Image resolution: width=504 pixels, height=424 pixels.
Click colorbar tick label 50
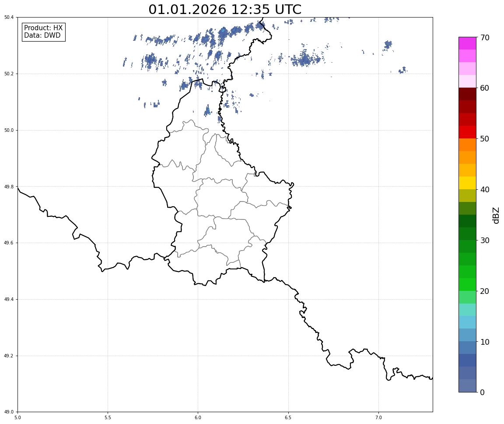click(x=485, y=139)
